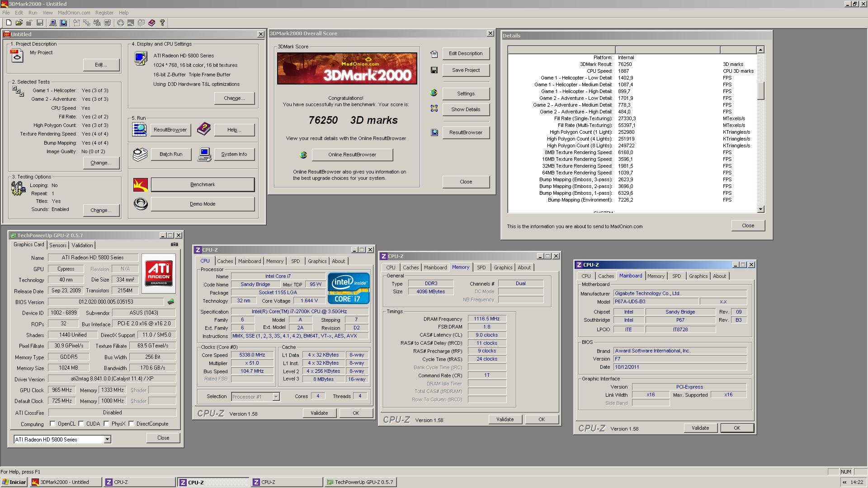
Task: Click the Save floppy disk toolbar icon
Action: point(40,23)
